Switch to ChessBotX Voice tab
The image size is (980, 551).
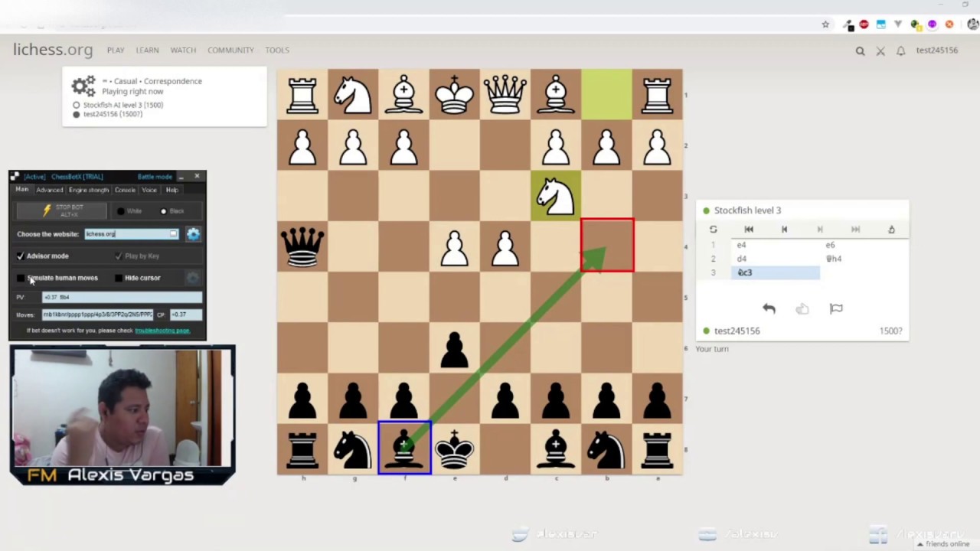pyautogui.click(x=149, y=190)
